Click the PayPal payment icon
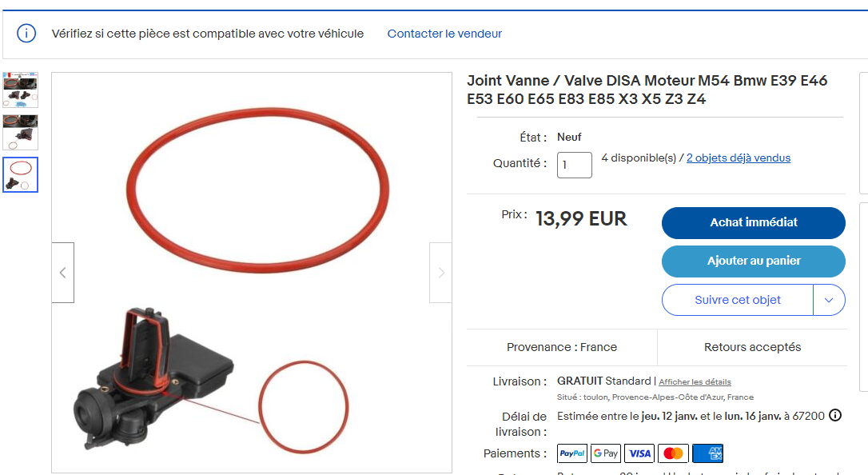Image resolution: width=868 pixels, height=475 pixels. (x=571, y=453)
